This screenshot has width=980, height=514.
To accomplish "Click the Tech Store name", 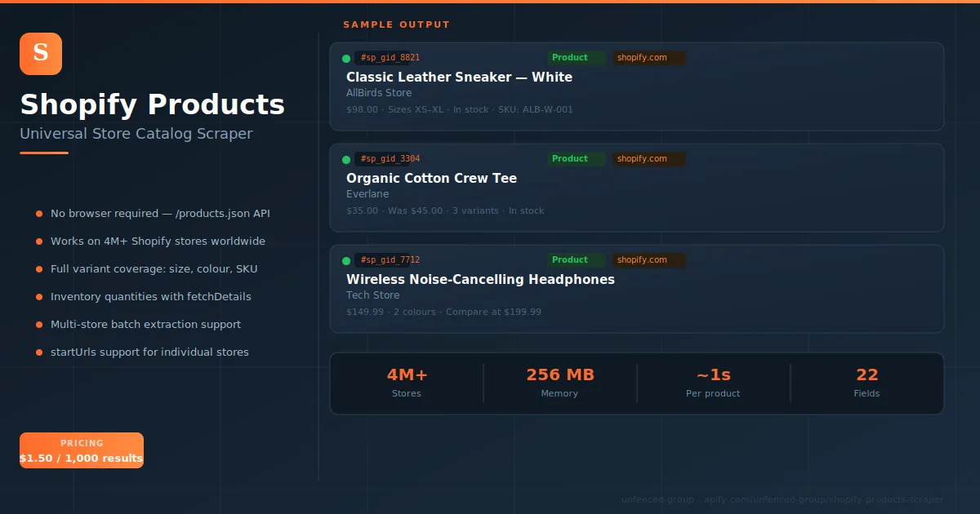I will [x=373, y=296].
